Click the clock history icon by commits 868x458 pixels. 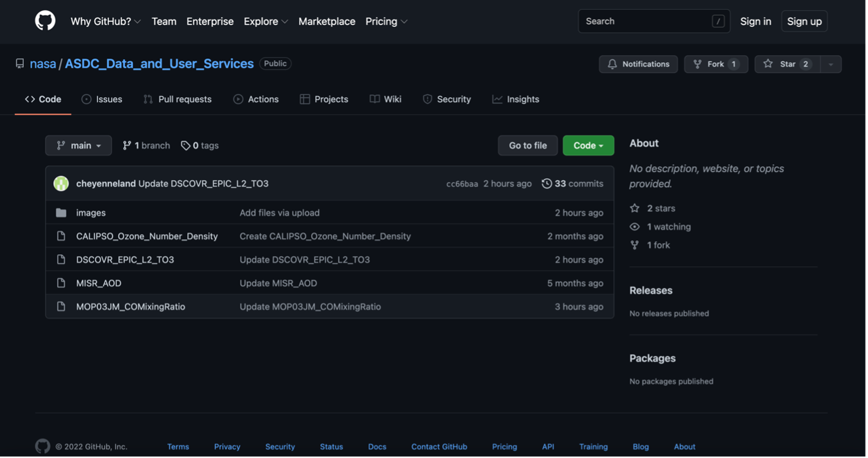546,183
